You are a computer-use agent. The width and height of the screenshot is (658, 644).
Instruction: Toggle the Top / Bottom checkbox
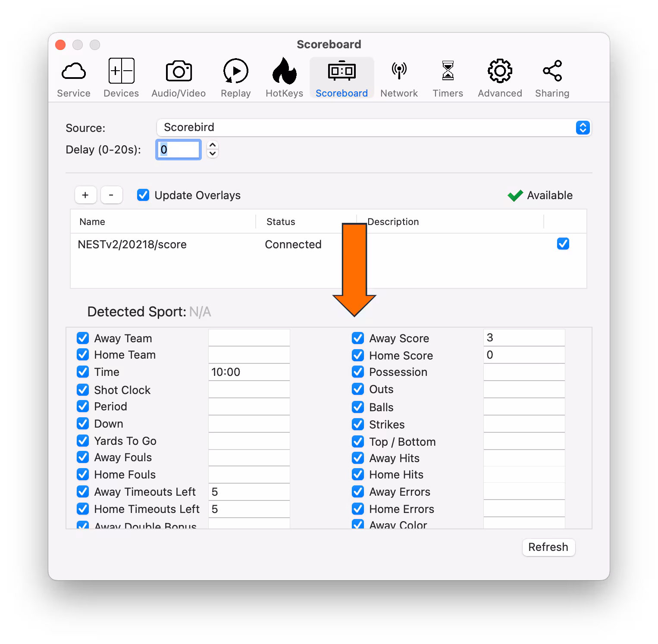coord(358,441)
